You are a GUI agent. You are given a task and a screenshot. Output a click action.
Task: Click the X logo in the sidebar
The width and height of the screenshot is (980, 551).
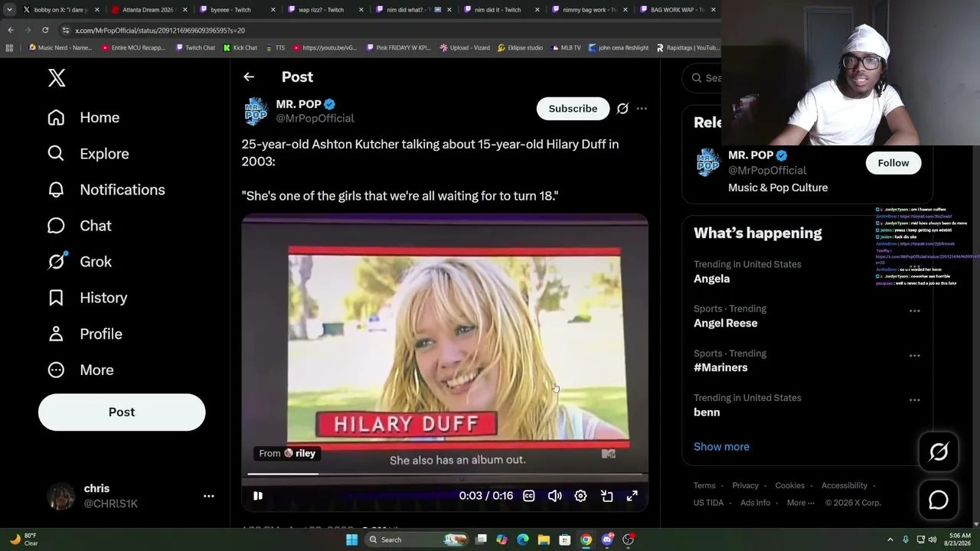pyautogui.click(x=57, y=77)
